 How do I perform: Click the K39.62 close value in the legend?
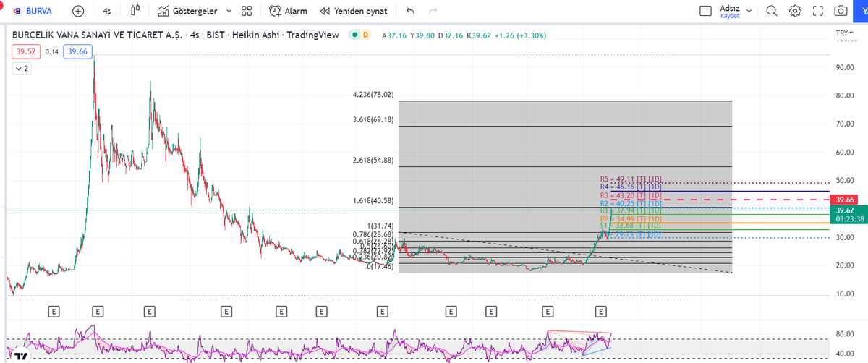tap(479, 35)
